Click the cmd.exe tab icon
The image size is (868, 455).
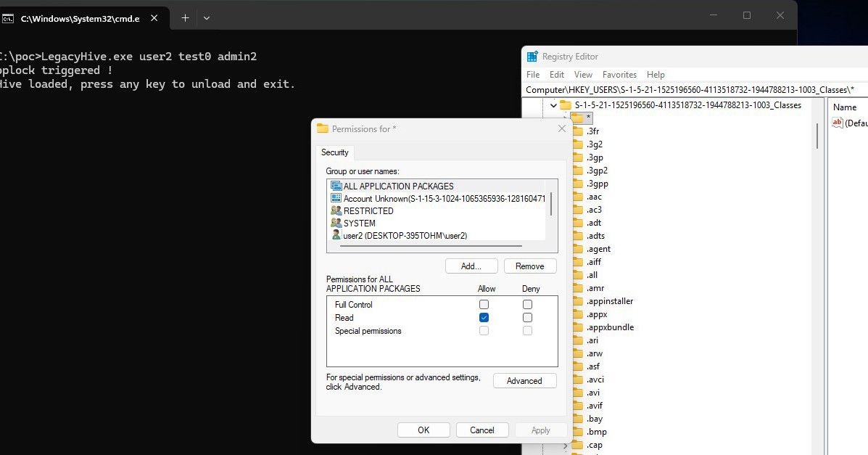pyautogui.click(x=8, y=19)
